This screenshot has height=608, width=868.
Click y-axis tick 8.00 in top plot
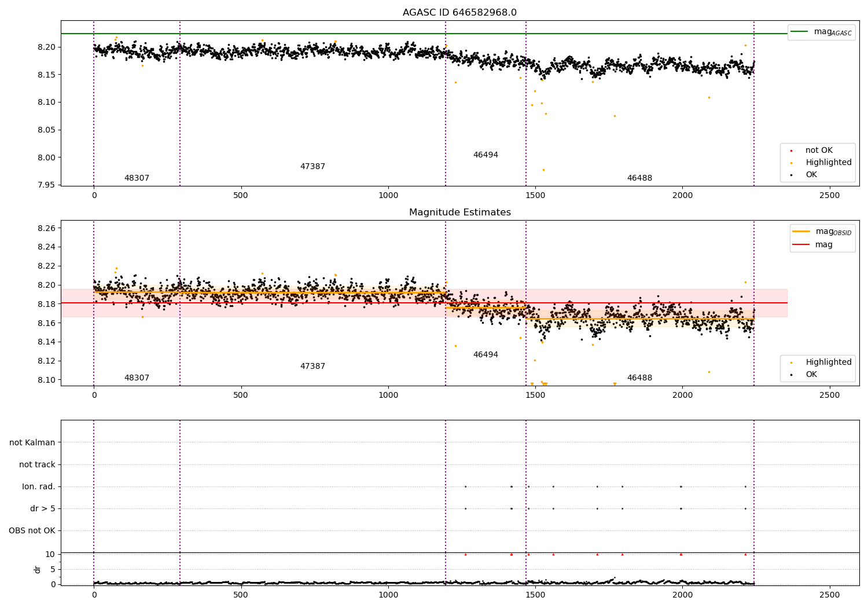(x=47, y=158)
